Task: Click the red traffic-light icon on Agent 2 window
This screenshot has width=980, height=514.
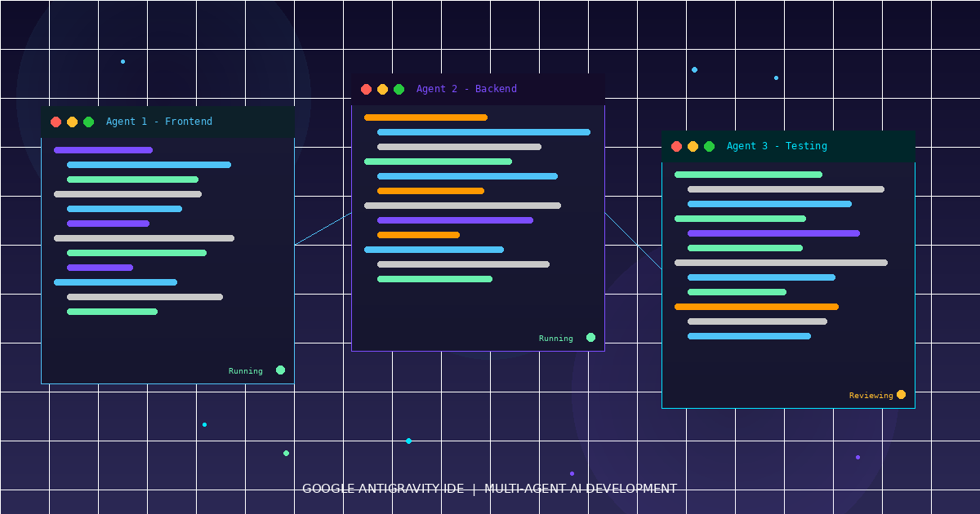Action: click(x=366, y=88)
